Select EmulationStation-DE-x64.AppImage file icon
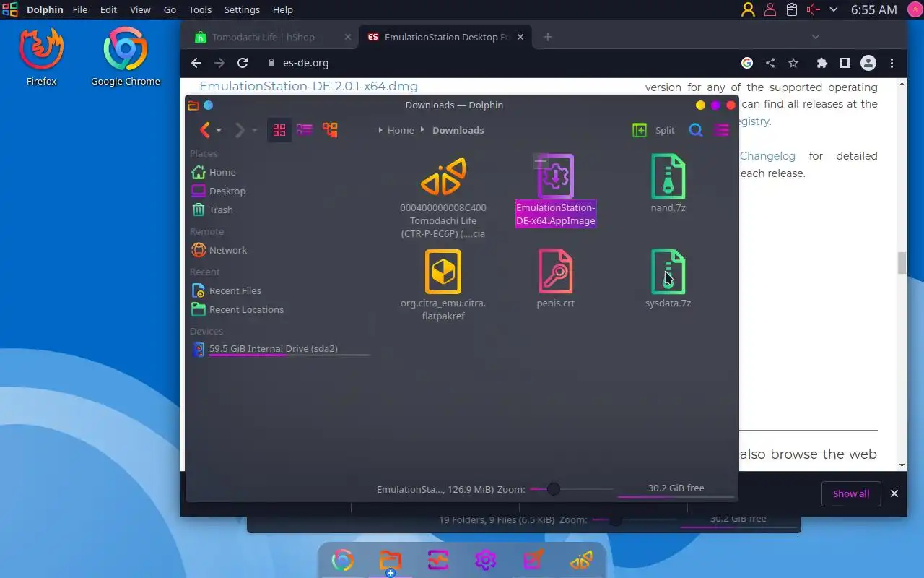924x578 pixels. pos(555,176)
